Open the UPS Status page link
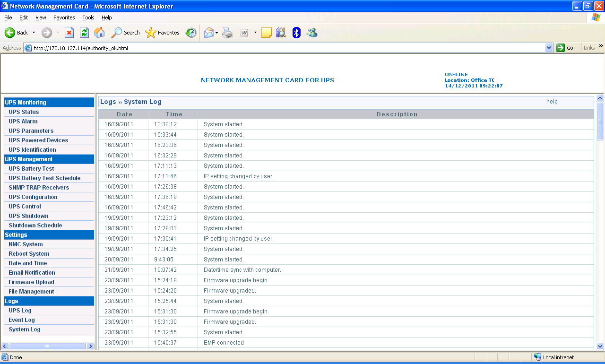 (24, 112)
